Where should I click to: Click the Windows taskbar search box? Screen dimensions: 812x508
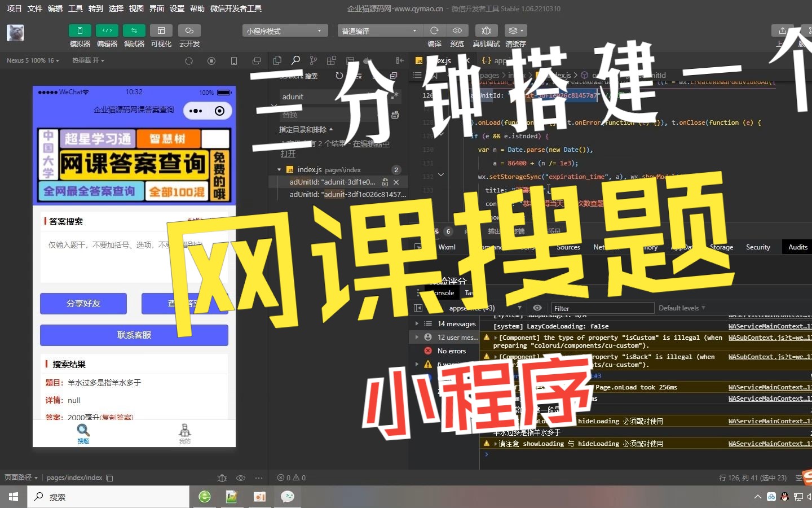[108, 497]
